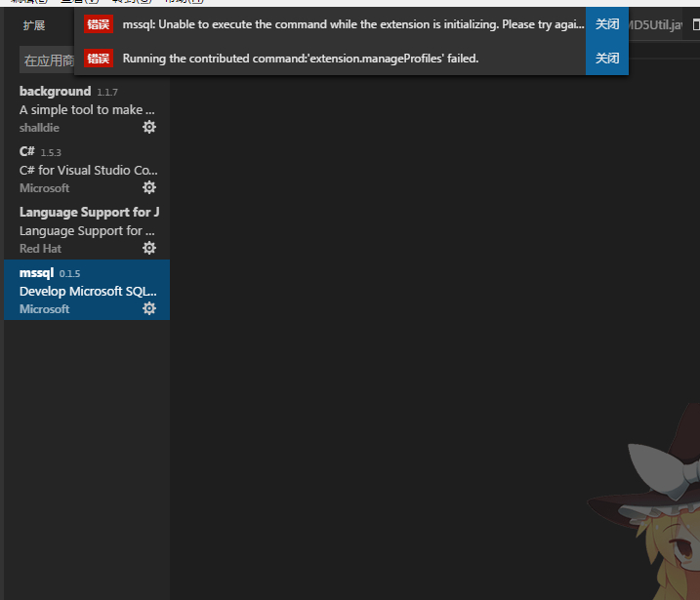
Task: Click C# version 1.5.3 label
Action: tap(51, 152)
